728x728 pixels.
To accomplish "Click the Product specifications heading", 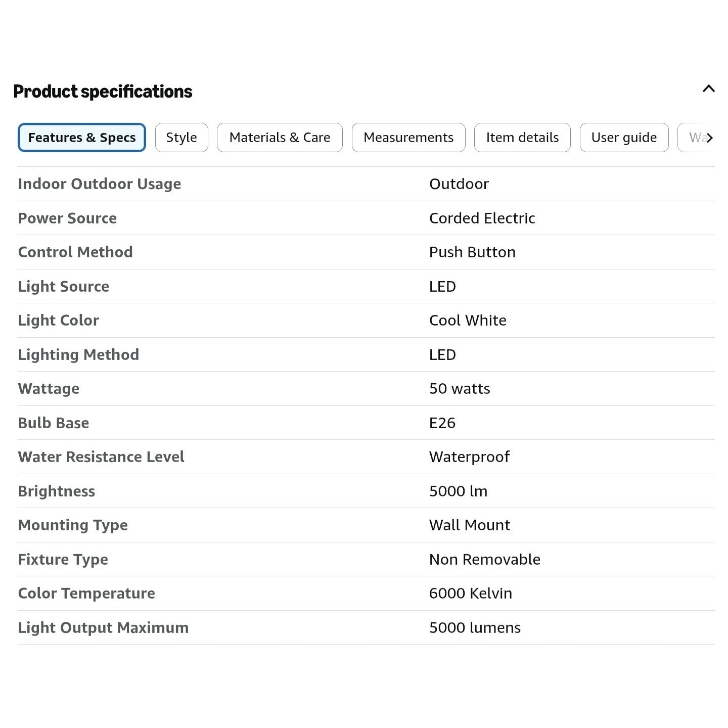I will point(103,92).
